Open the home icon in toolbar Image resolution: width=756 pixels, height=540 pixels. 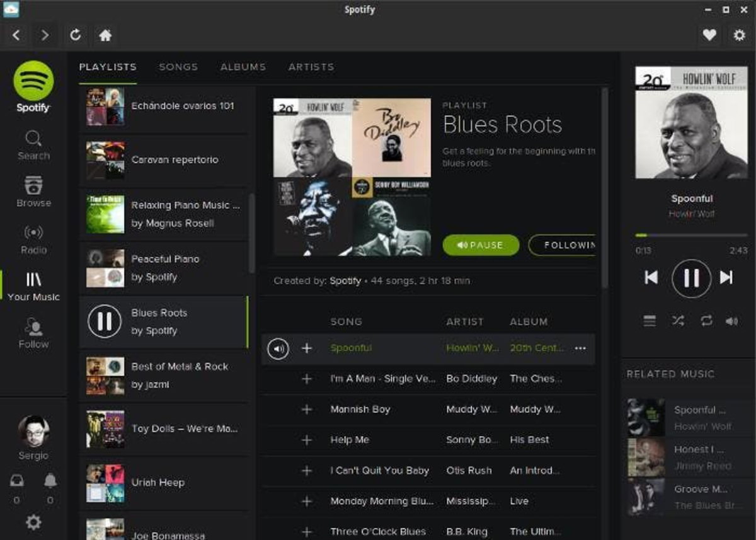point(105,35)
